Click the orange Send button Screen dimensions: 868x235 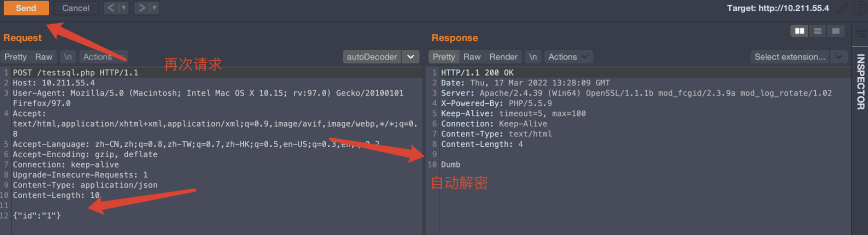[26, 8]
